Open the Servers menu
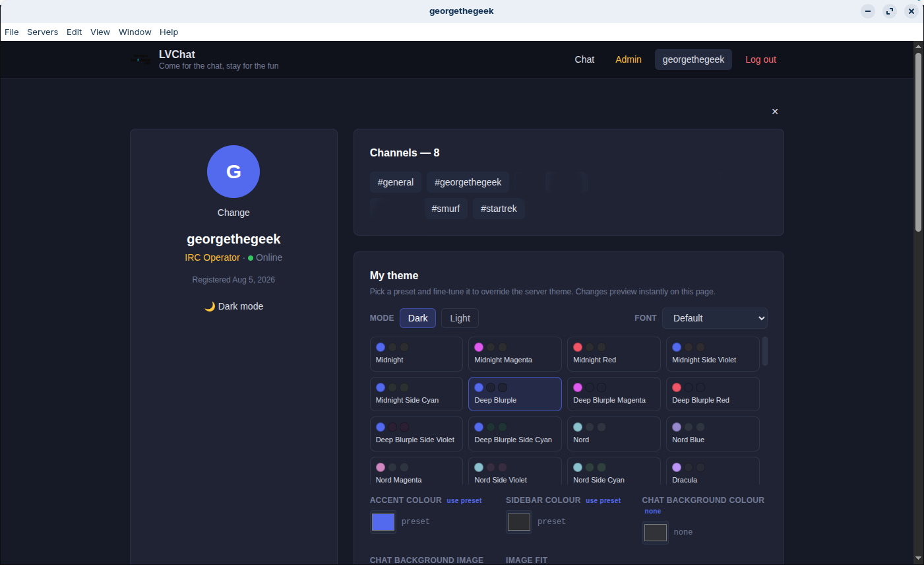The width and height of the screenshot is (924, 565). click(43, 32)
